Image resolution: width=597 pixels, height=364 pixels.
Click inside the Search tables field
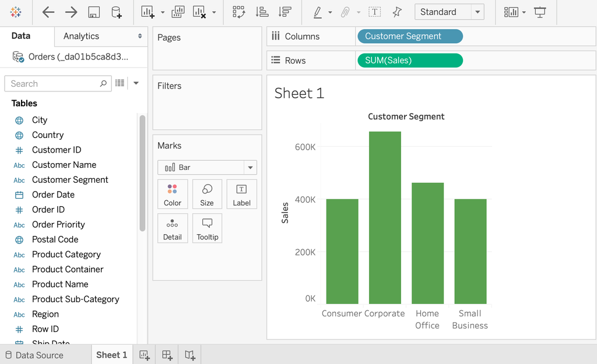(52, 83)
